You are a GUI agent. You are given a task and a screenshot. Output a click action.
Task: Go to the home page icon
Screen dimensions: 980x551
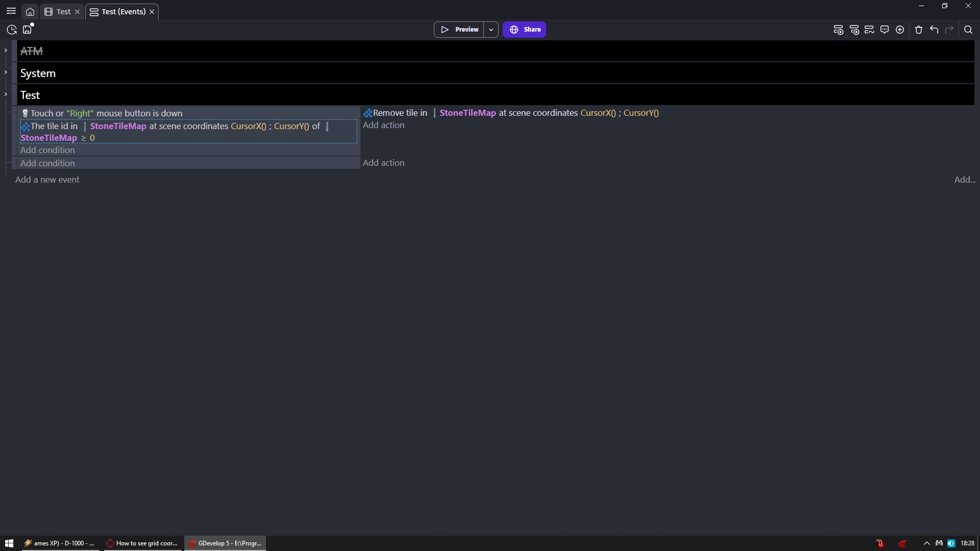[x=30, y=12]
